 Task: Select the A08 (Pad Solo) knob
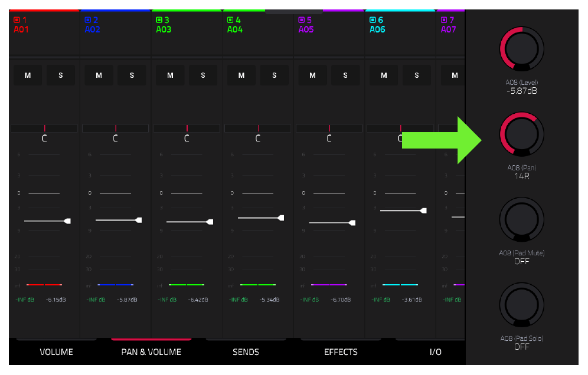522,305
